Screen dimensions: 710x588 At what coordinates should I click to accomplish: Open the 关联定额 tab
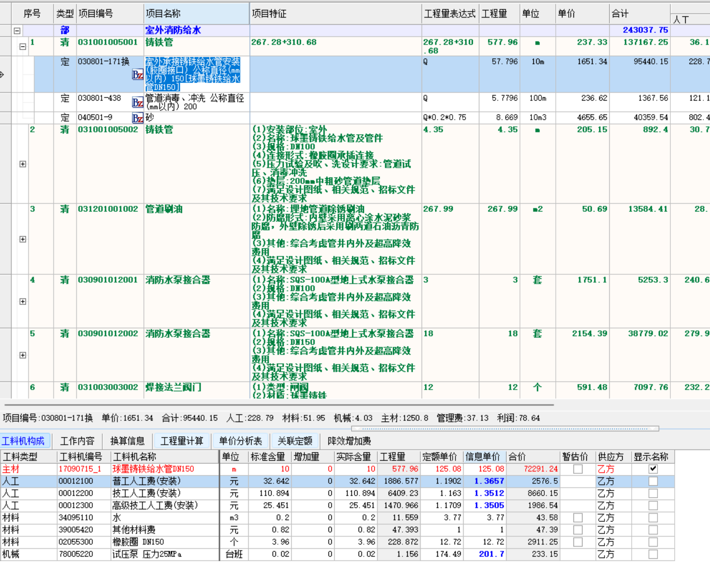[x=295, y=441]
